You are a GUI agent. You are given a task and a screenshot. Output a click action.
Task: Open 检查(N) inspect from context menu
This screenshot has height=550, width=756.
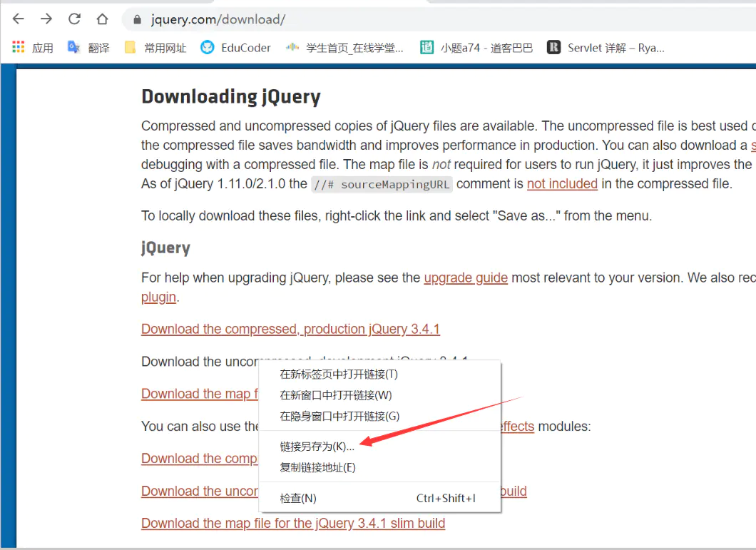(380, 499)
